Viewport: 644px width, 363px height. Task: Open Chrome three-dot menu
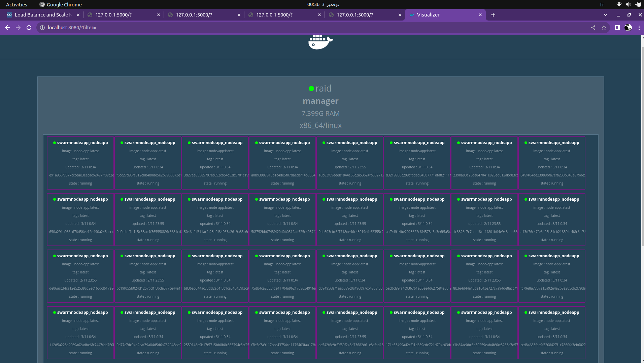click(x=639, y=28)
